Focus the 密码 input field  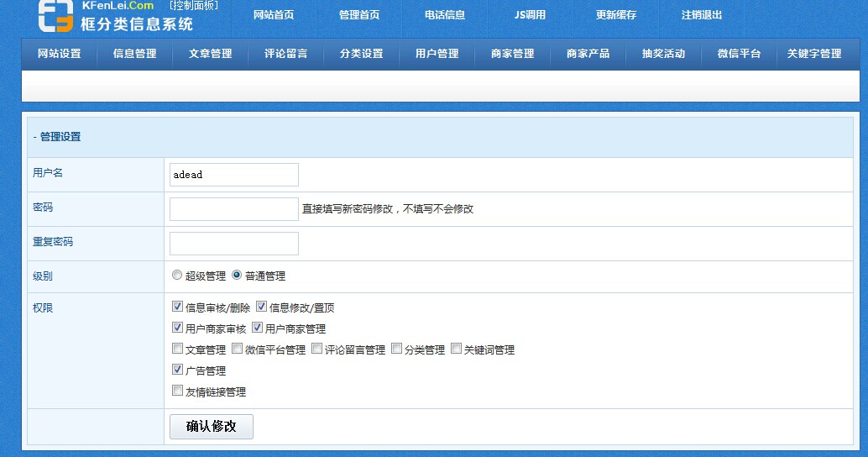coord(234,209)
